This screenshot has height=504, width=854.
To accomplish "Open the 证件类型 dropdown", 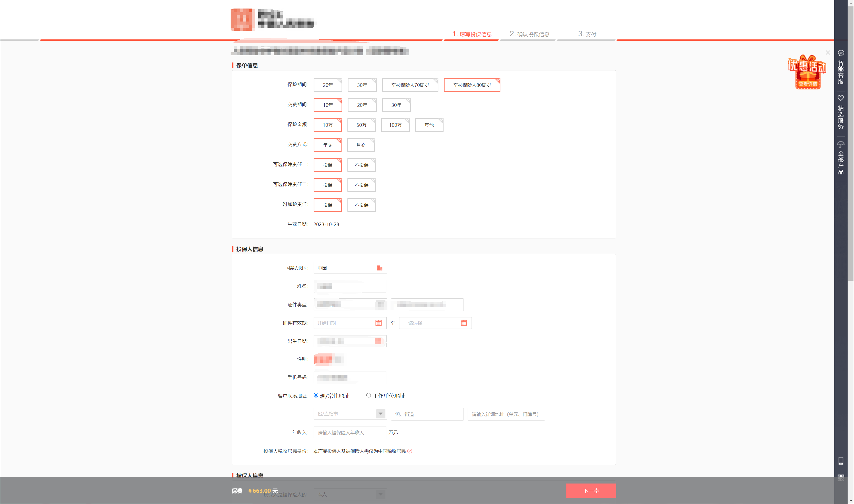I will (350, 305).
